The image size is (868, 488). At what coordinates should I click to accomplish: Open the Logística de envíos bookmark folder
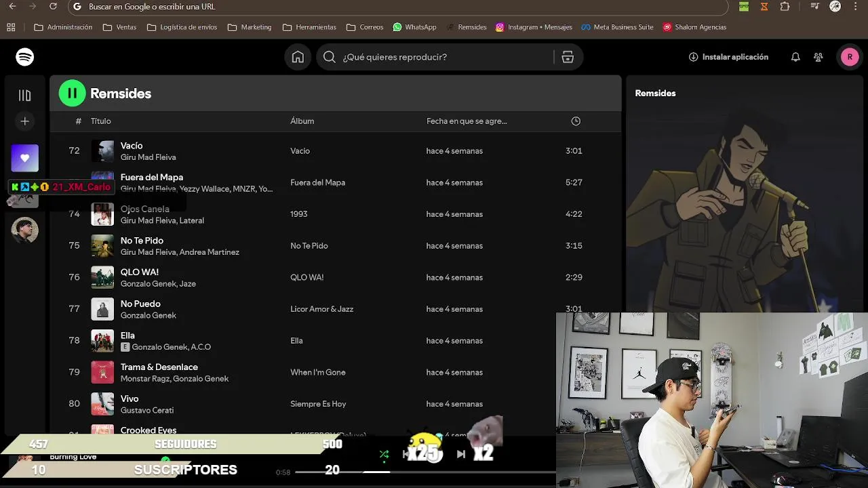182,27
